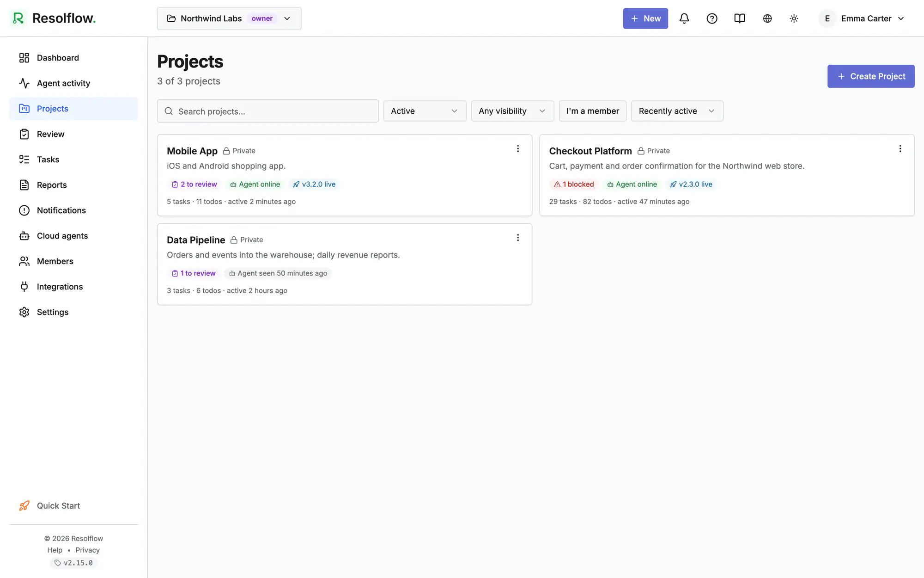Click the "v2.3.0 live" badge

[691, 184]
